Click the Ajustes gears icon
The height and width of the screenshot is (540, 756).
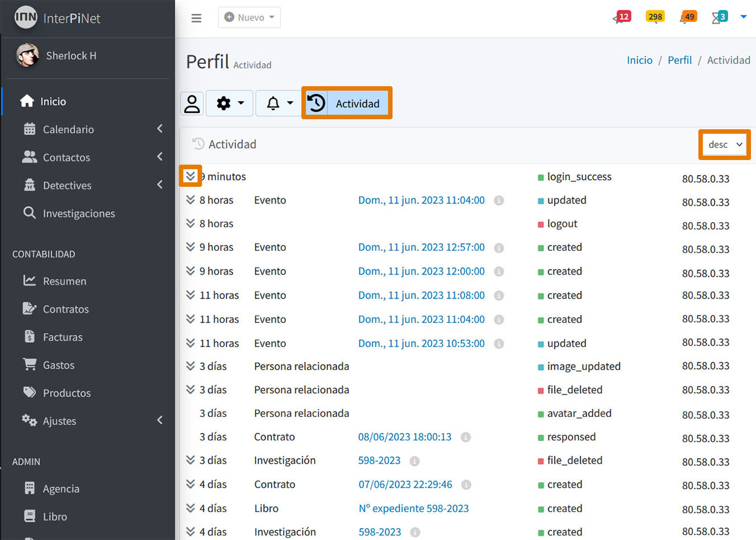30,420
